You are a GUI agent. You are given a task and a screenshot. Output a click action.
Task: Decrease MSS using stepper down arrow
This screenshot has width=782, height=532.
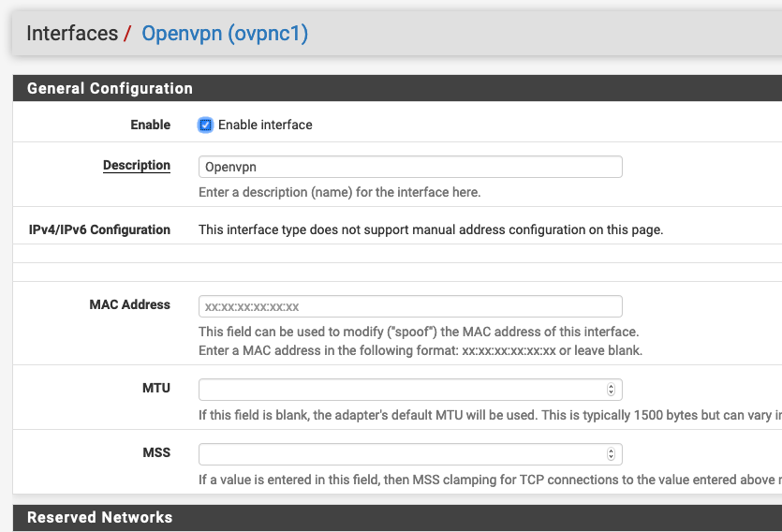coord(611,457)
